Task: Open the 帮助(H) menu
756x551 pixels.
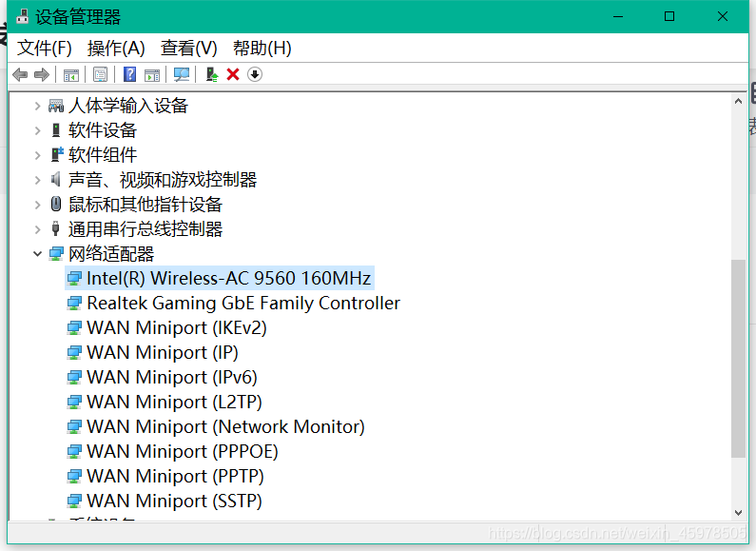Action: pyautogui.click(x=262, y=49)
